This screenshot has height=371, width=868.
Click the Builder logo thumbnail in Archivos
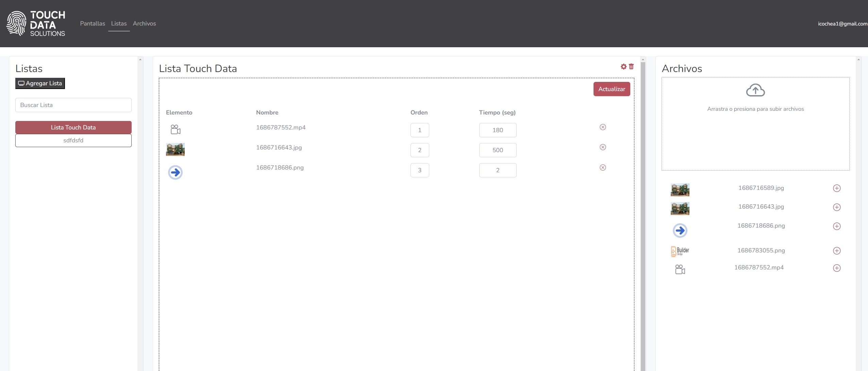[x=680, y=251]
